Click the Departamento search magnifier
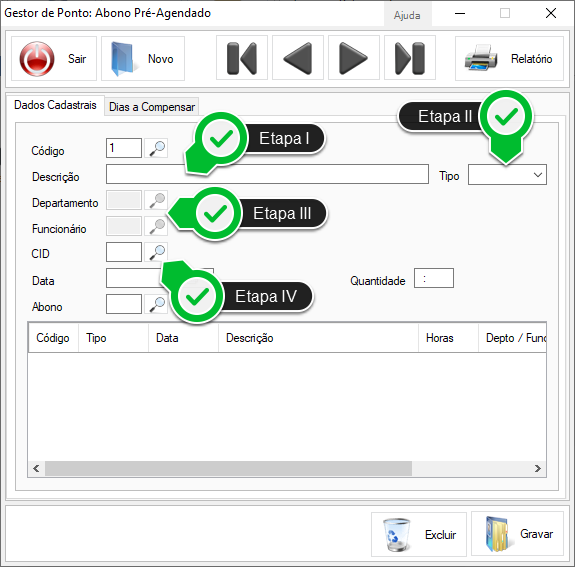 156,200
